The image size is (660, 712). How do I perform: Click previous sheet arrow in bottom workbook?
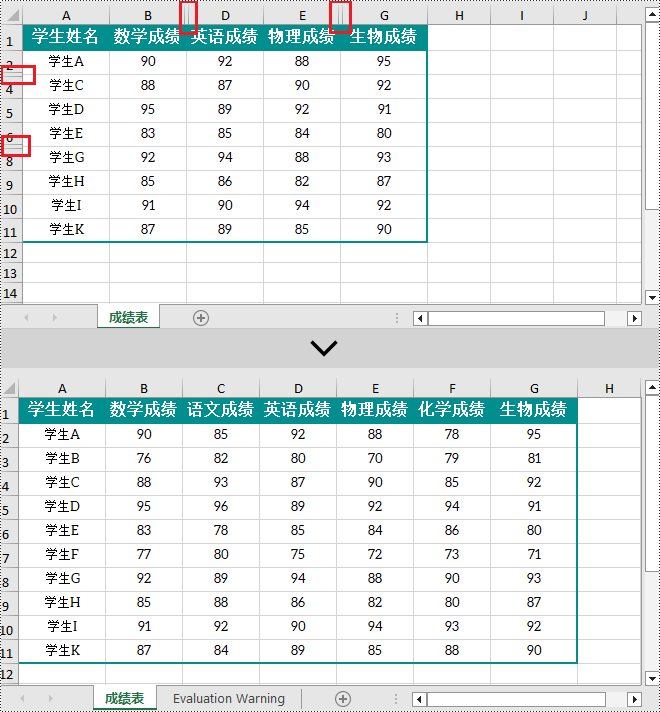click(x=22, y=698)
